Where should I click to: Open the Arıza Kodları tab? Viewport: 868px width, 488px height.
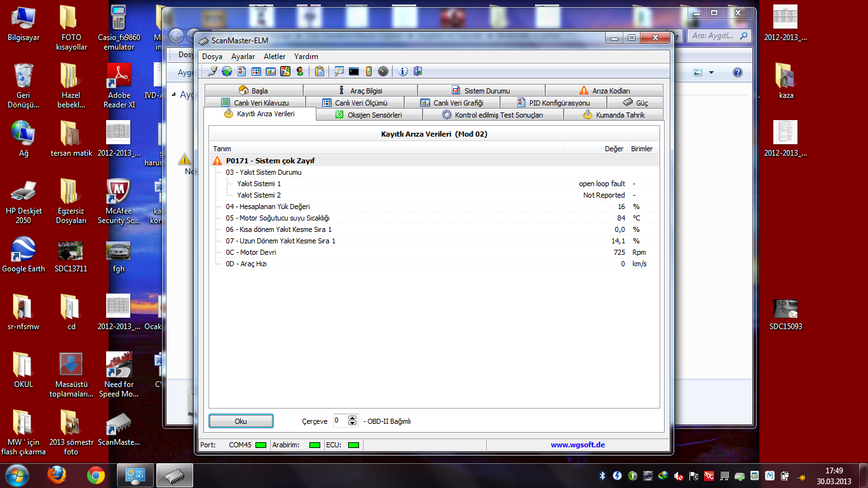tap(604, 91)
